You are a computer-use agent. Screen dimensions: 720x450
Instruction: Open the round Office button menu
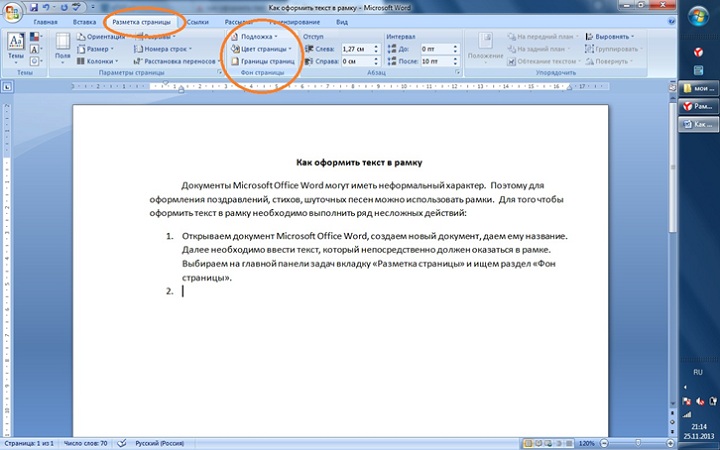click(12, 11)
